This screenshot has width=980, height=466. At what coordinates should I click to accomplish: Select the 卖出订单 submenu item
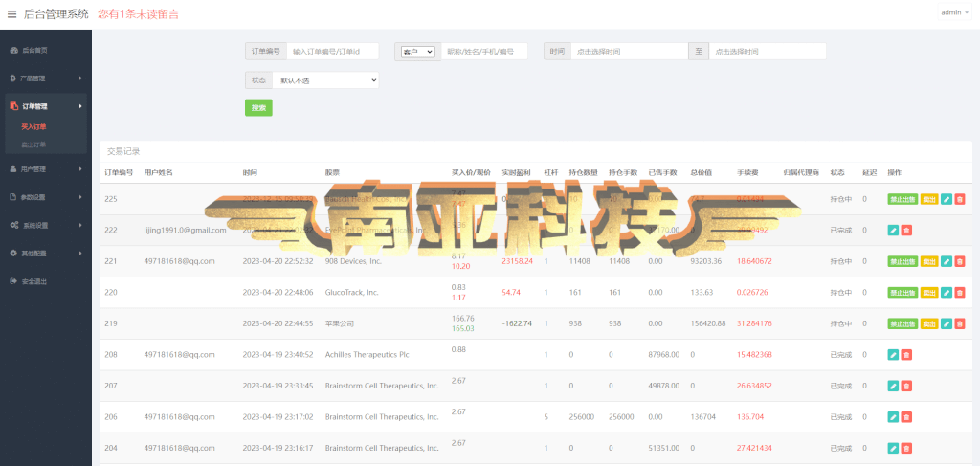coord(33,144)
